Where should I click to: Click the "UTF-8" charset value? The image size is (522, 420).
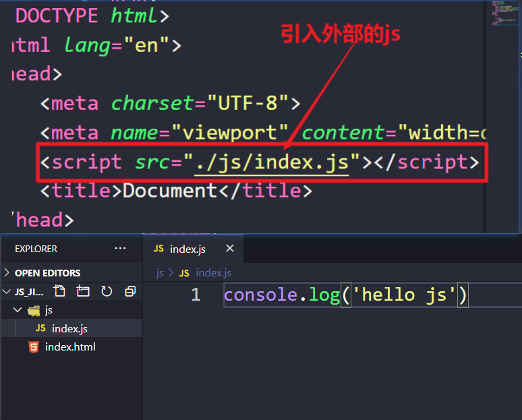(248, 103)
